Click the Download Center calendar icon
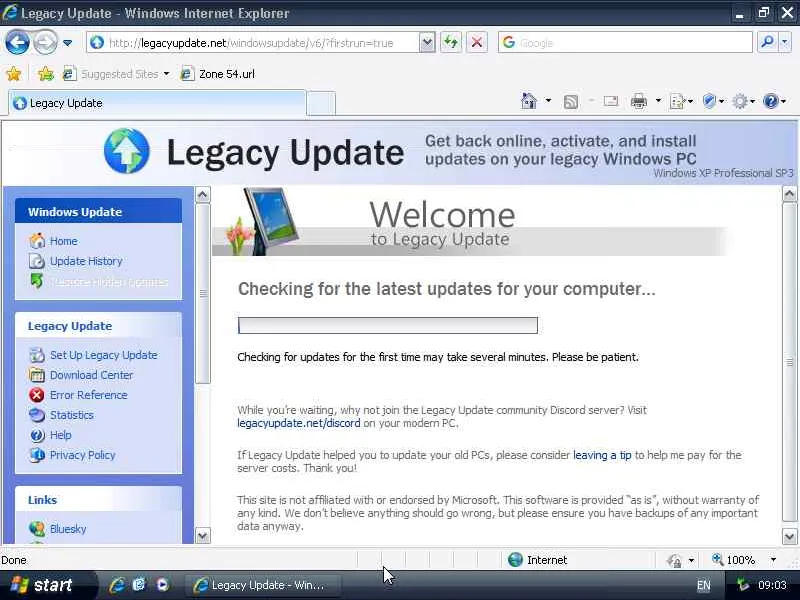Screen dimensions: 800x600 pyautogui.click(x=37, y=375)
